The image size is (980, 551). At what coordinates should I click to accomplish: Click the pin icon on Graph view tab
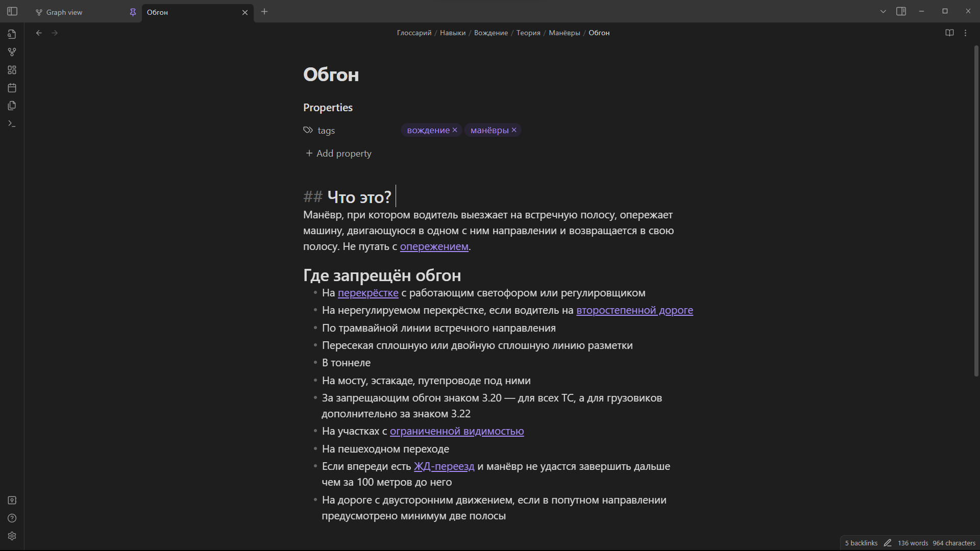tap(133, 12)
